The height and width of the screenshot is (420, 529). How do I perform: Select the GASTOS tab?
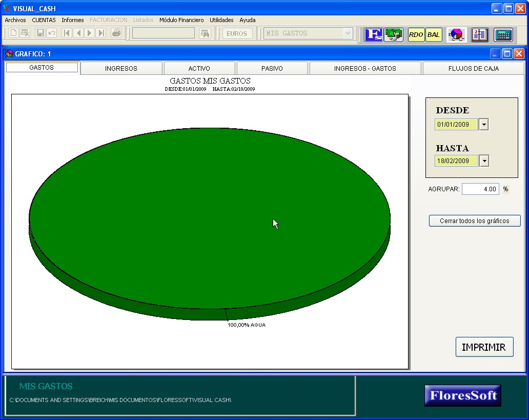42,68
